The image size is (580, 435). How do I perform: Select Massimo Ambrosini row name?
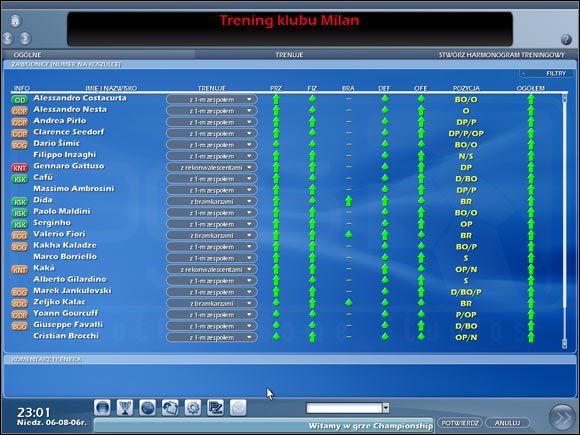click(x=74, y=189)
